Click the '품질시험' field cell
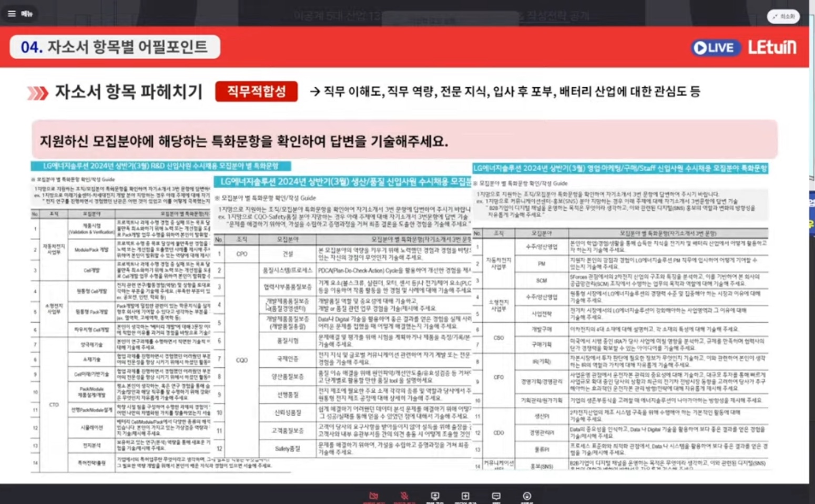Screen dimensions: 815x504 pos(288,341)
